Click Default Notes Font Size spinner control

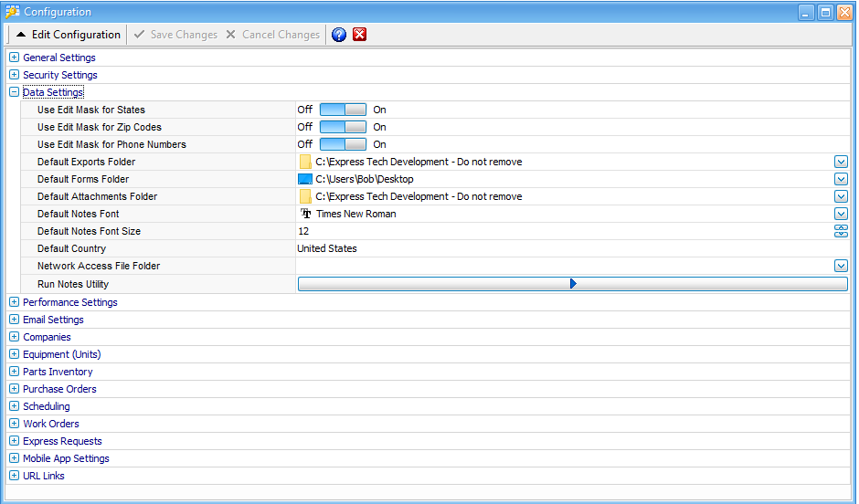pyautogui.click(x=841, y=231)
